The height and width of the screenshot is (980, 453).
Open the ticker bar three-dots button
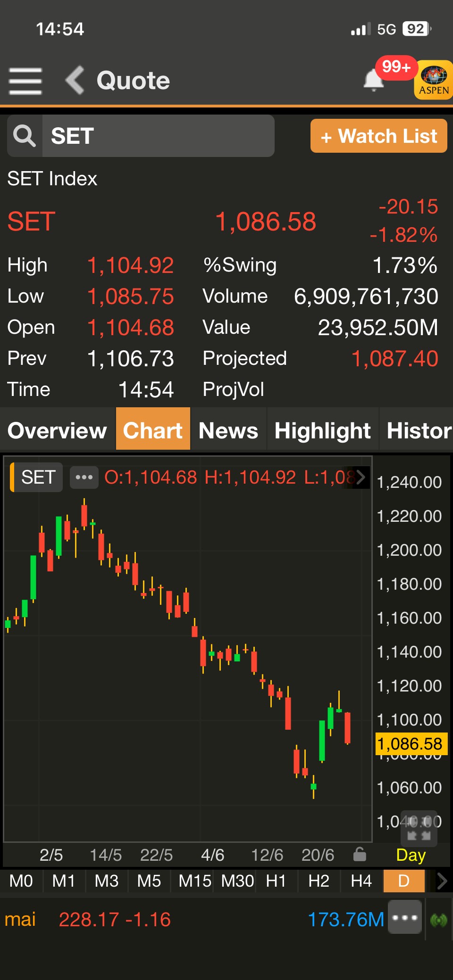tap(405, 917)
